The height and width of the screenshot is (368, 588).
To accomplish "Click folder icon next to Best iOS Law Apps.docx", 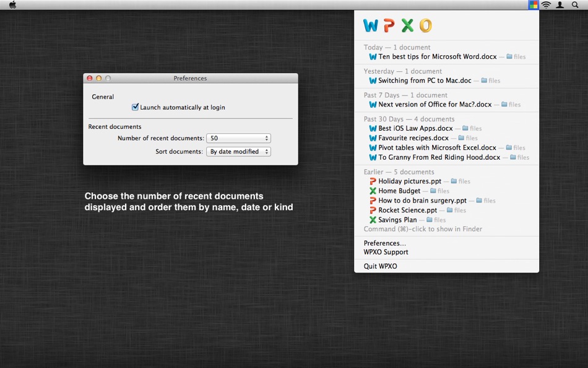I will pyautogui.click(x=465, y=128).
